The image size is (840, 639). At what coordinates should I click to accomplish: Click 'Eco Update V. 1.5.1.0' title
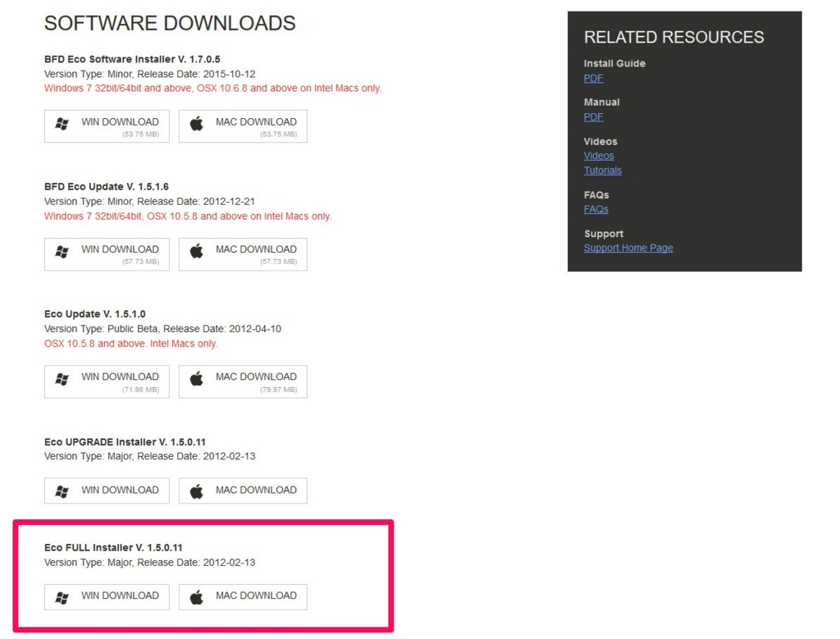[95, 314]
